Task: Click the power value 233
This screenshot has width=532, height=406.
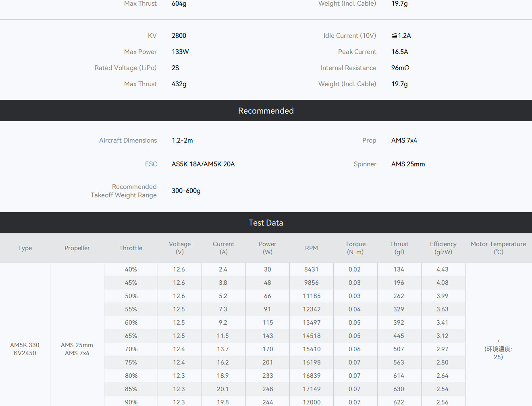Action: click(x=268, y=376)
